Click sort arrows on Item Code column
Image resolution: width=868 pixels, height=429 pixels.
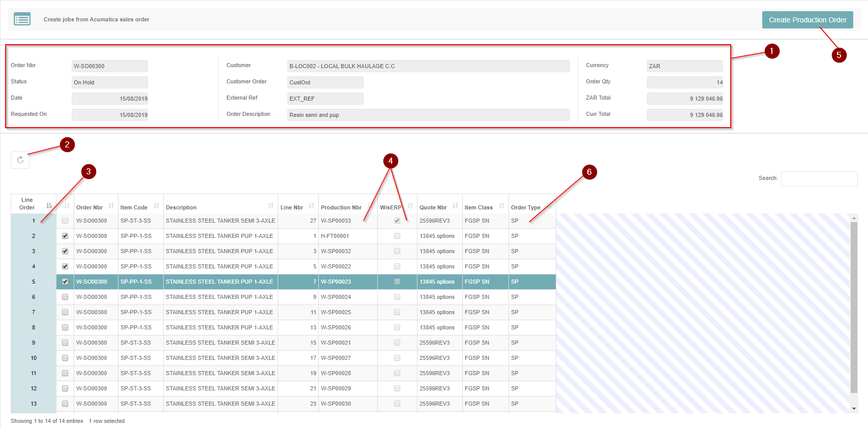pos(156,206)
